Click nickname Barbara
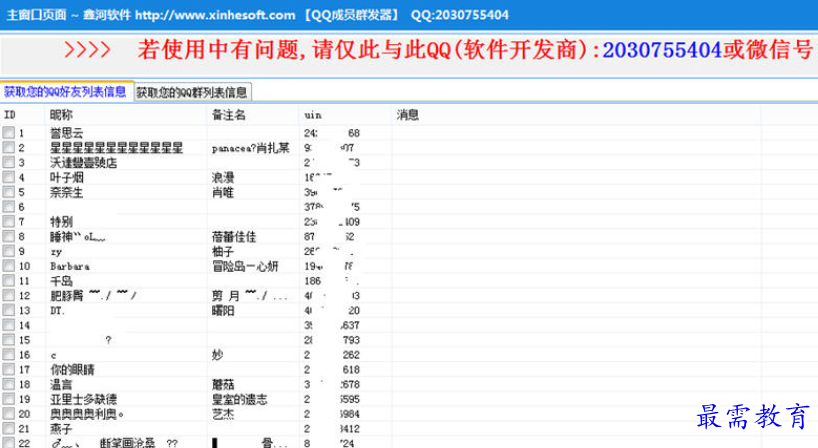Image resolution: width=818 pixels, height=448 pixels. coord(69,266)
